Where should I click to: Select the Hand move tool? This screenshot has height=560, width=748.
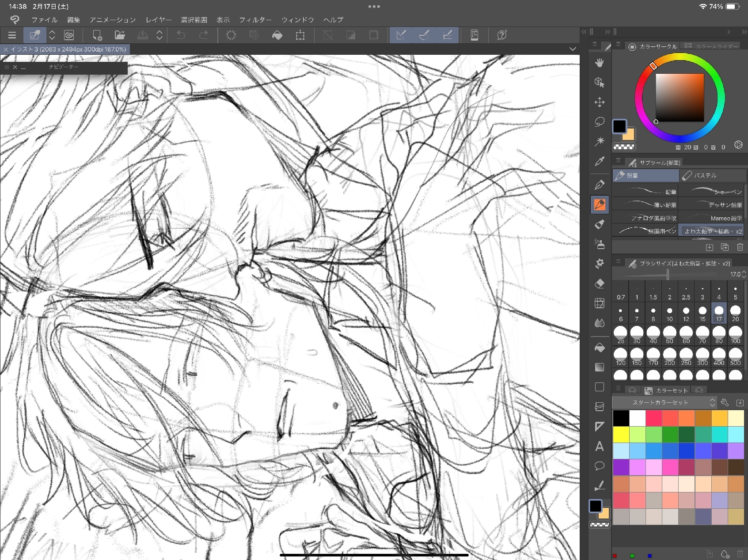tap(600, 63)
